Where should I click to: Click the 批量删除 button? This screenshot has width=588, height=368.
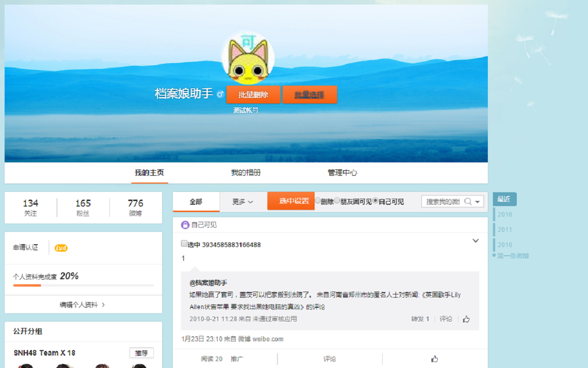[253, 95]
